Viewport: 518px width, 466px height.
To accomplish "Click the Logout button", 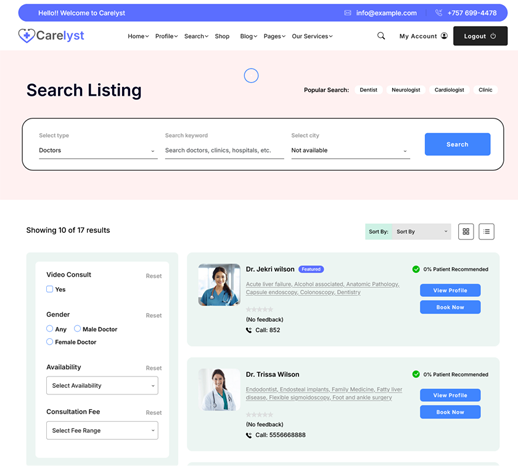I will click(x=480, y=36).
